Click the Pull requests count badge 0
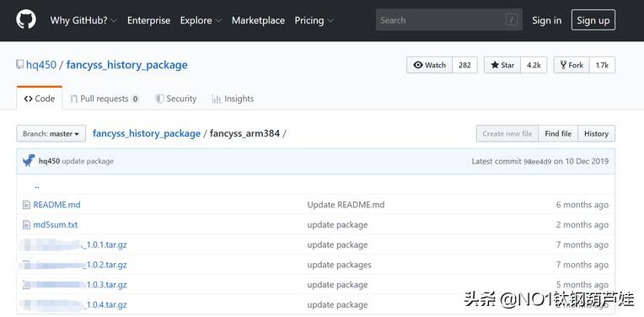This screenshot has width=644, height=317. 135,99
